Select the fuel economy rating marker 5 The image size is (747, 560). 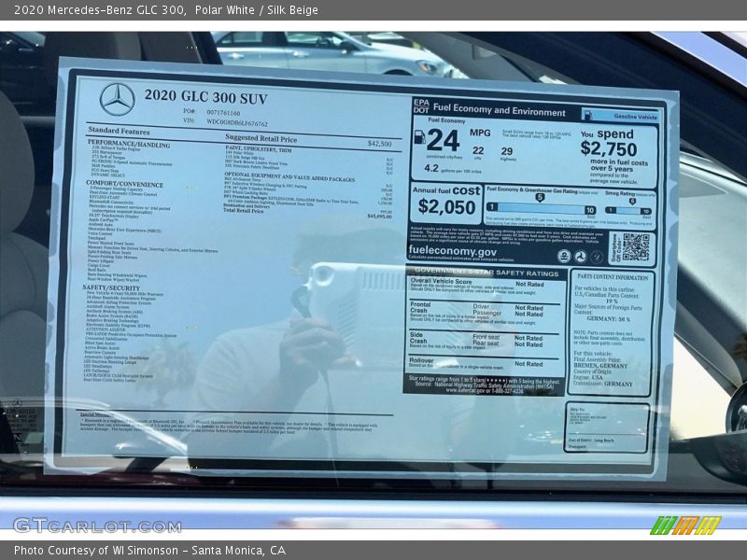[x=540, y=198]
